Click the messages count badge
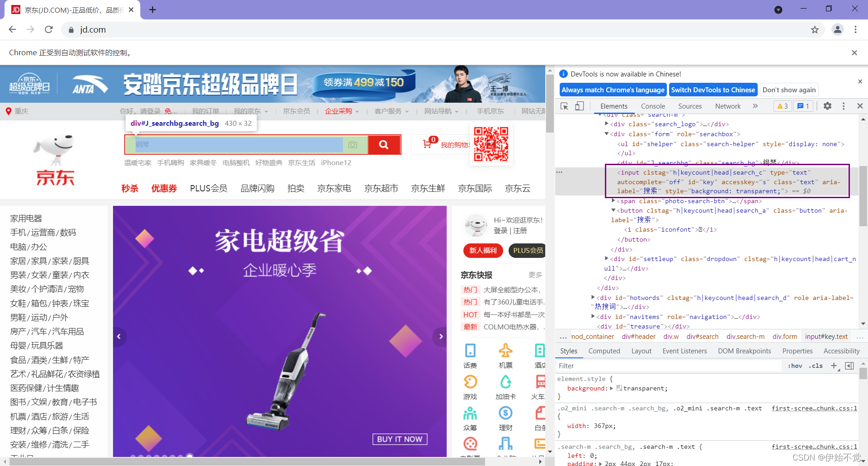The width and height of the screenshot is (868, 466). [x=803, y=106]
